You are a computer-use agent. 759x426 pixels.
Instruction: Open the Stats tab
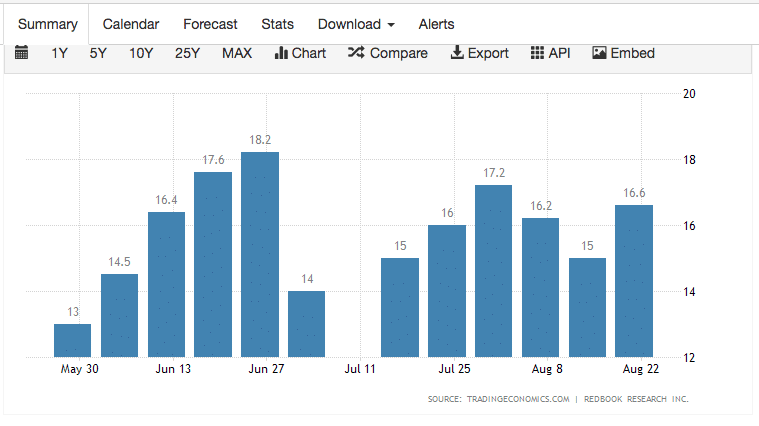pyautogui.click(x=277, y=24)
